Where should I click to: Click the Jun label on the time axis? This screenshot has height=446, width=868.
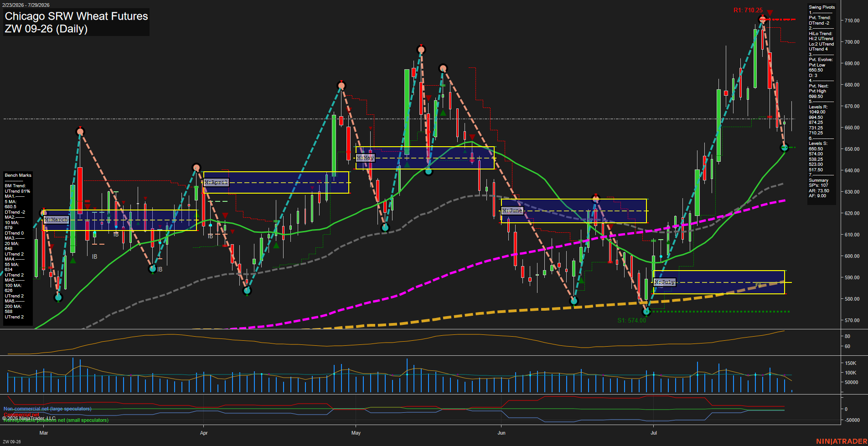(x=501, y=433)
